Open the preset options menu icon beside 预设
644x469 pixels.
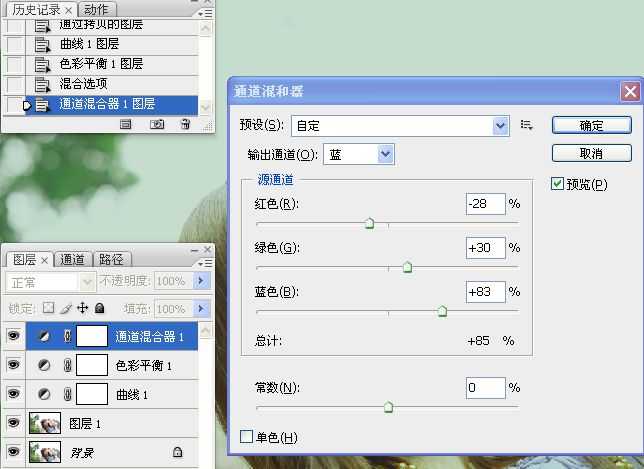coord(527,125)
